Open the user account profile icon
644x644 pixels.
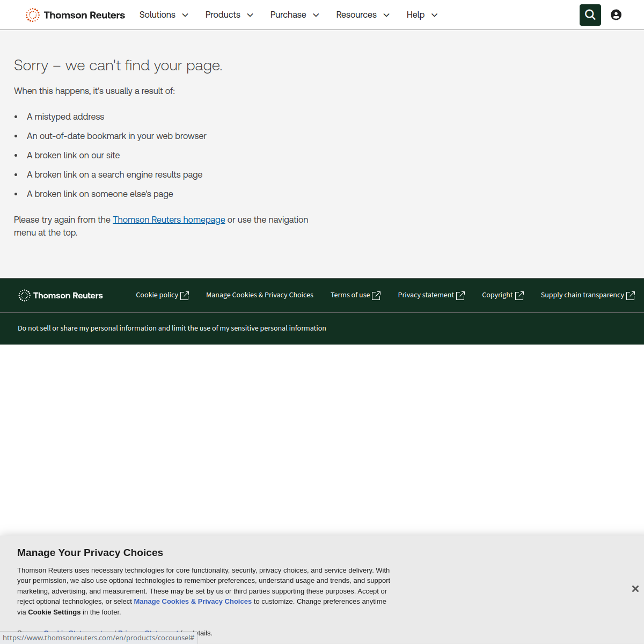(616, 15)
